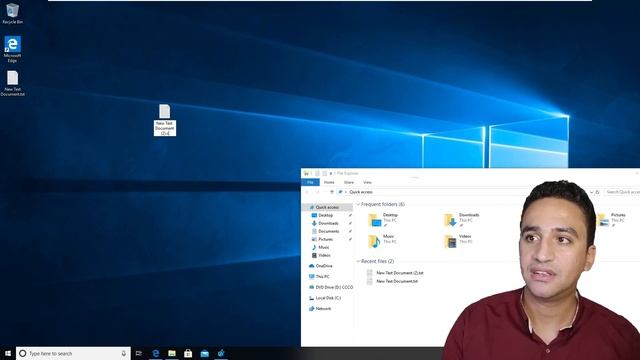Open the File tab in File Explorer

[310, 182]
